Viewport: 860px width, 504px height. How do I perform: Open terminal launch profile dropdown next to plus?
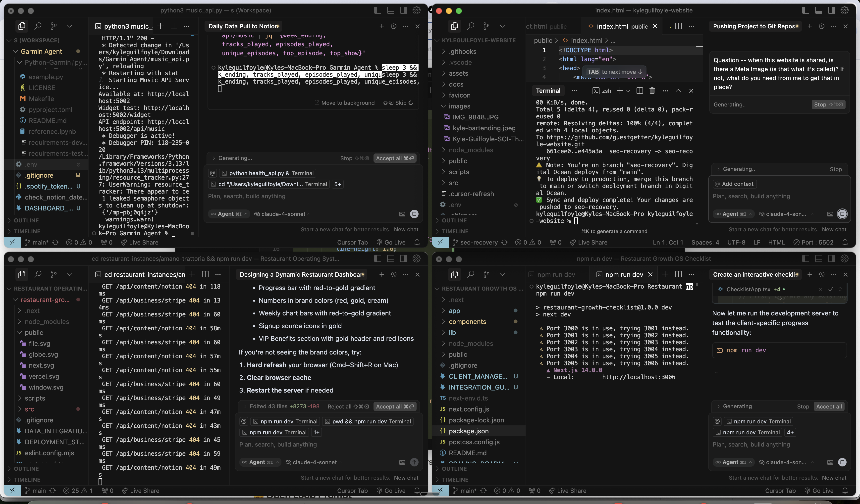(x=628, y=91)
